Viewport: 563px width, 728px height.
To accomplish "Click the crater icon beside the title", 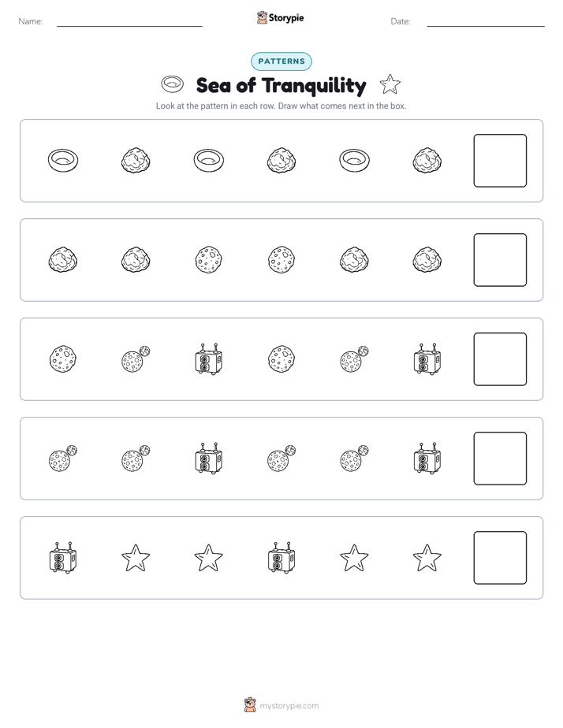I will [x=173, y=84].
